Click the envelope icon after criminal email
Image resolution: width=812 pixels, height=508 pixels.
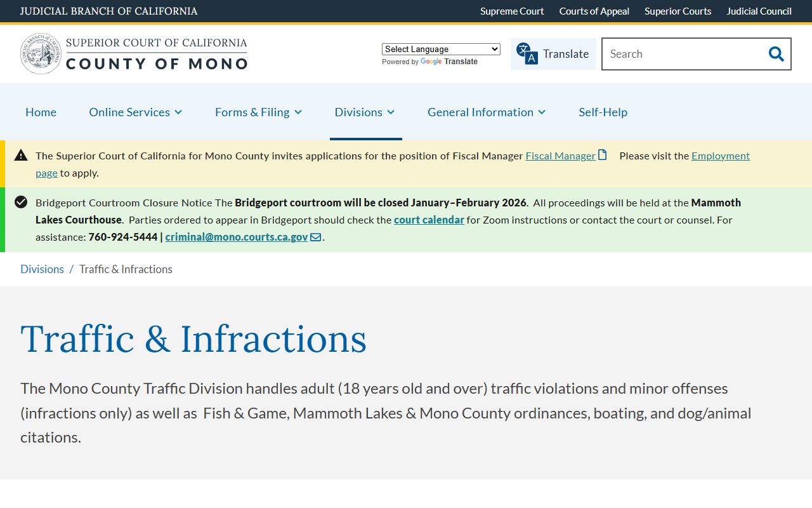315,237
